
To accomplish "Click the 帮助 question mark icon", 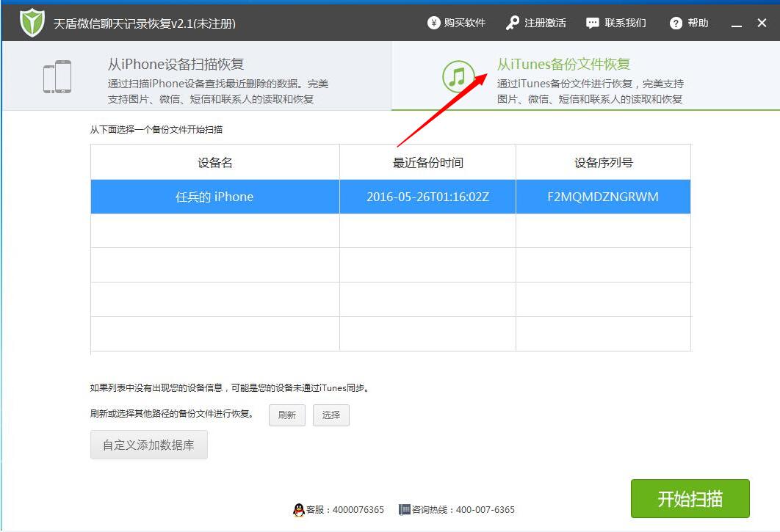I will click(675, 22).
